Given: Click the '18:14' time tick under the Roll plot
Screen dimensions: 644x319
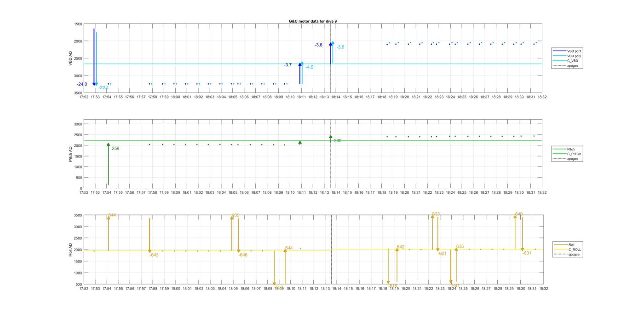Looking at the screenshot, I should click(337, 289).
